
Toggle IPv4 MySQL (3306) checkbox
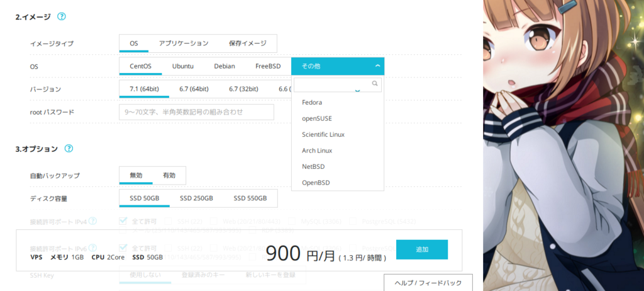pyautogui.click(x=292, y=222)
